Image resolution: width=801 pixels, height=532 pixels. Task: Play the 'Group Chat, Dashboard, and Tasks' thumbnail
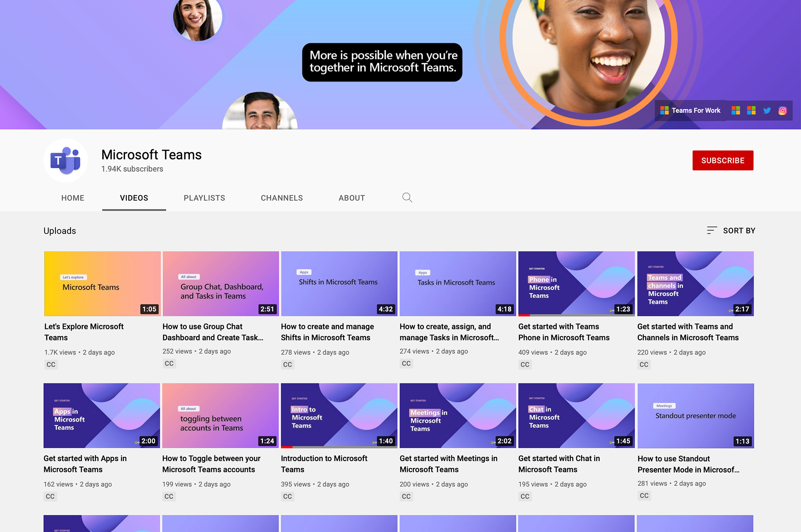(221, 284)
